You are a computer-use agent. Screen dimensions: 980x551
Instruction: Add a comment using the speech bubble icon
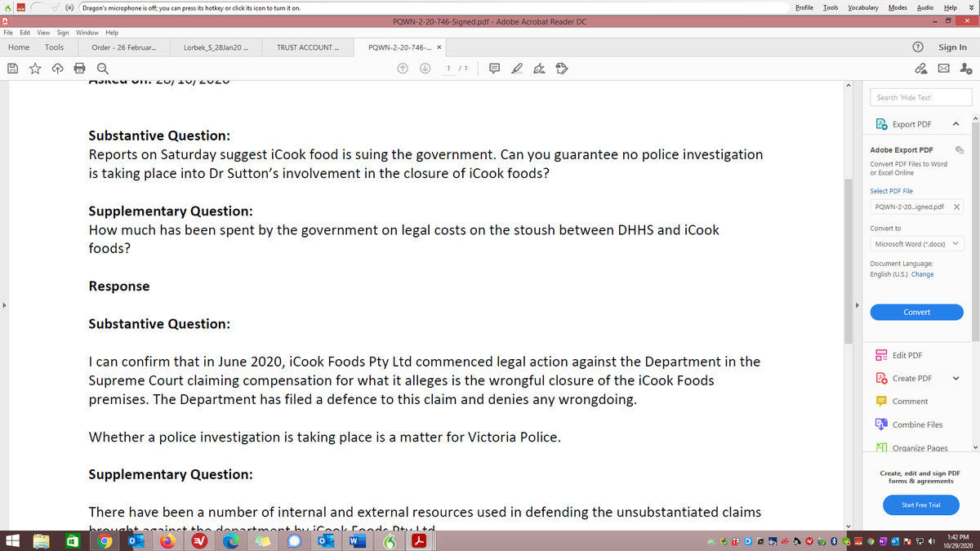click(495, 69)
